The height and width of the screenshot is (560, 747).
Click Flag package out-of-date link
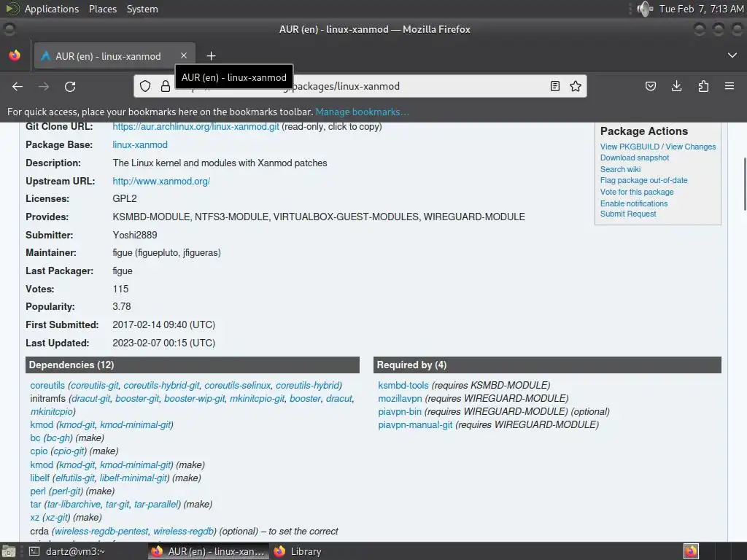643,181
